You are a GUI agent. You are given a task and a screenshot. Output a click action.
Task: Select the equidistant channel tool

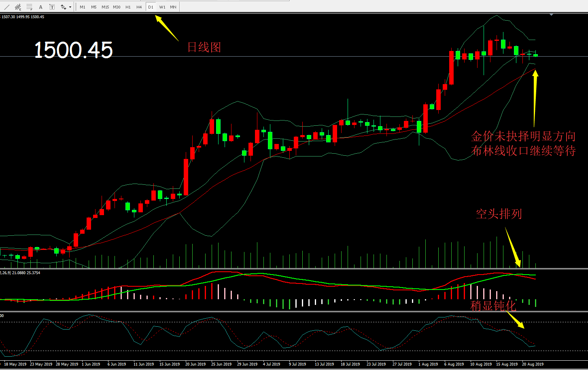(18, 7)
